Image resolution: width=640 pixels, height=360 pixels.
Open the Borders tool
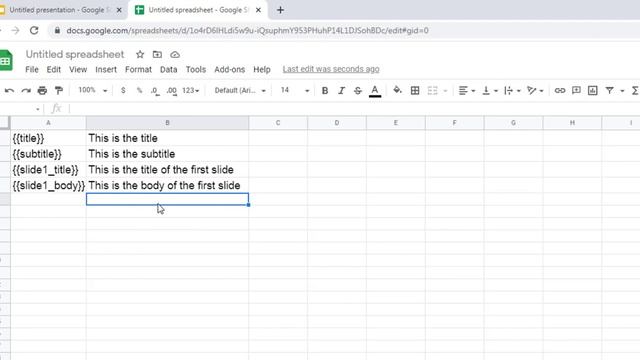[415, 91]
